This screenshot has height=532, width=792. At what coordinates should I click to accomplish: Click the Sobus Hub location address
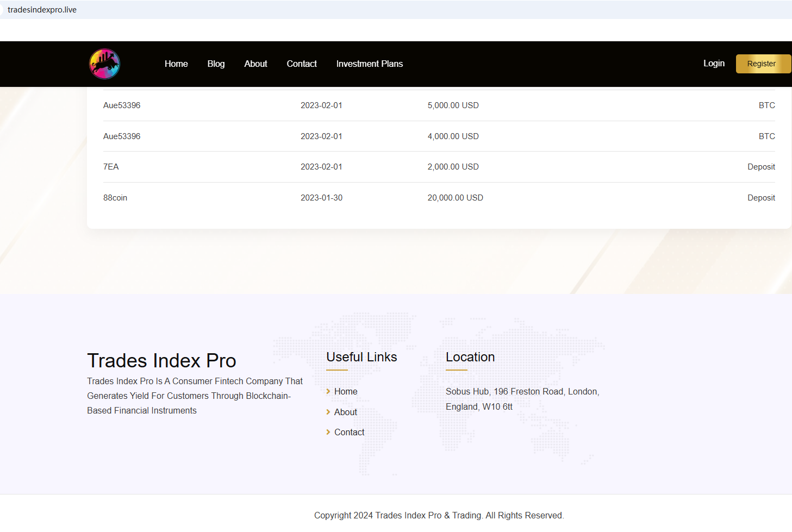point(522,399)
